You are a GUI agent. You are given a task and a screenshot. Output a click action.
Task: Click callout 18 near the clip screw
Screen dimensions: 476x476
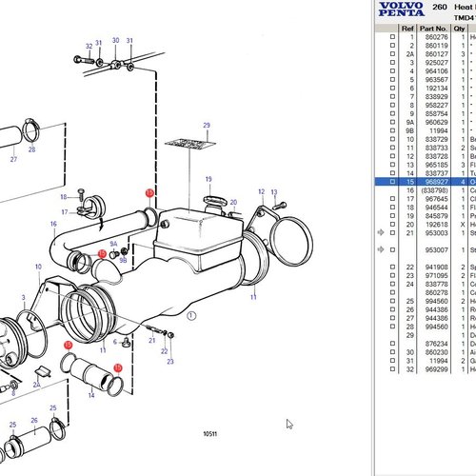pyautogui.click(x=64, y=197)
